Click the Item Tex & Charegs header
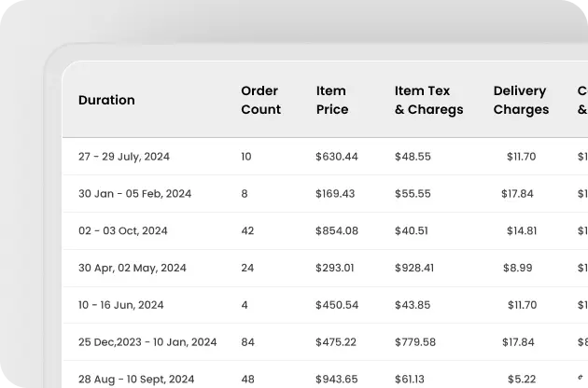Screen dimensions: 588x388 point(429,100)
